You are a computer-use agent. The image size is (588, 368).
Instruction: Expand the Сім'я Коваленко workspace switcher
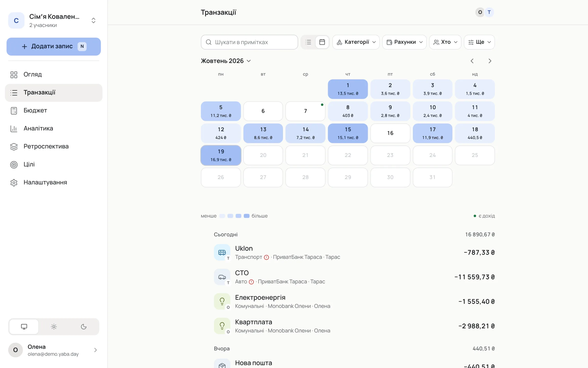coord(93,20)
